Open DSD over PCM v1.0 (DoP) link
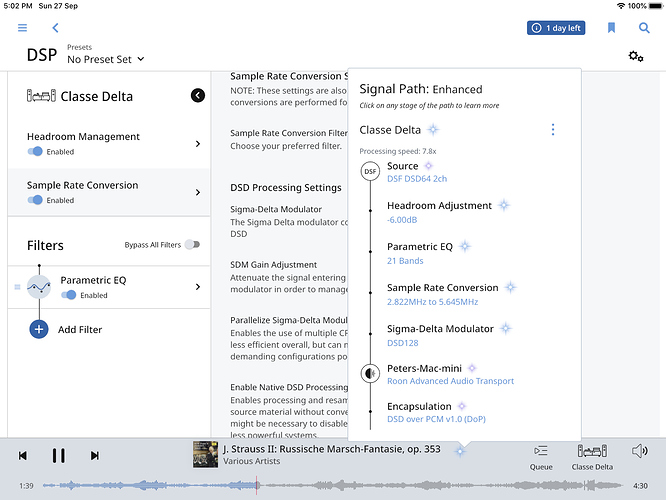The width and height of the screenshot is (666, 500). [436, 419]
